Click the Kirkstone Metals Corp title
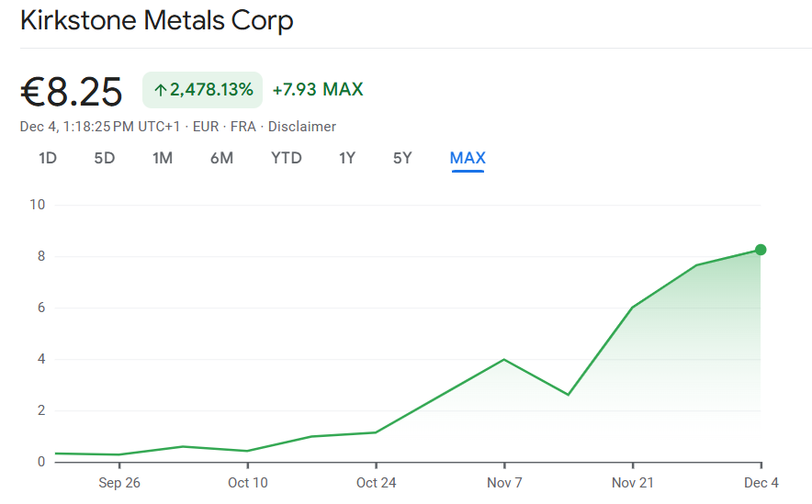This screenshot has height=504, width=812. 157,20
